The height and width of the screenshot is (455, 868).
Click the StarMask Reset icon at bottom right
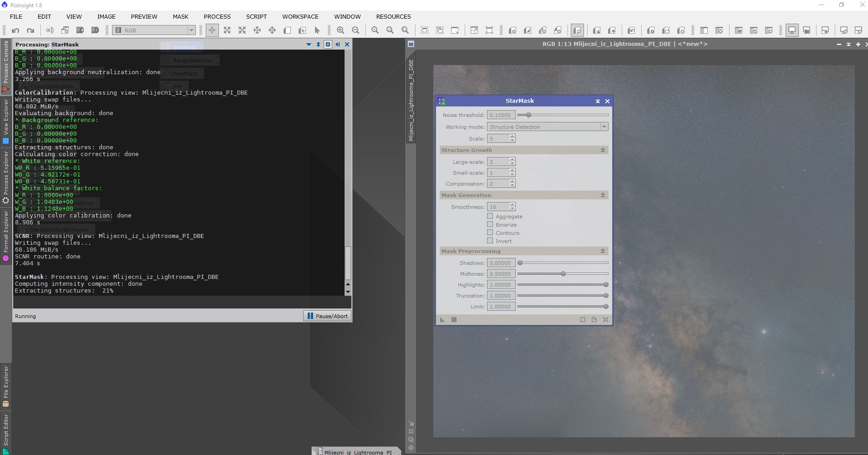[605, 320]
